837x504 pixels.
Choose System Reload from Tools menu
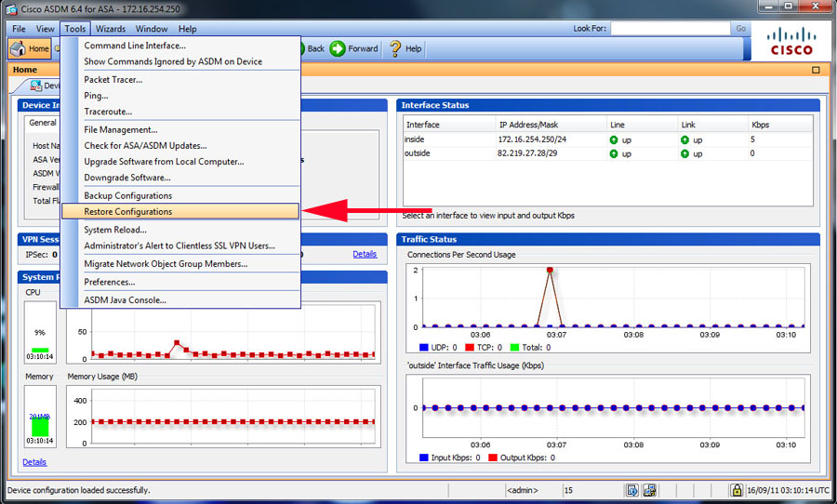180,230
